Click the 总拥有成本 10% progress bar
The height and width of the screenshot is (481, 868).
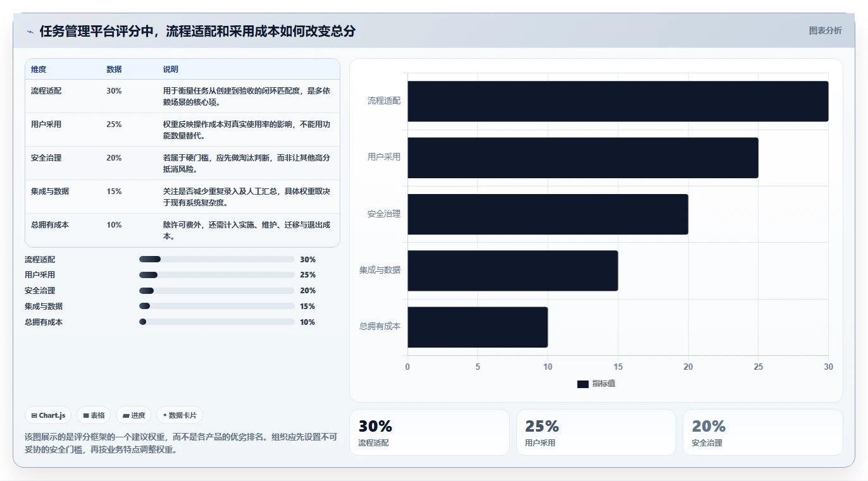point(217,322)
